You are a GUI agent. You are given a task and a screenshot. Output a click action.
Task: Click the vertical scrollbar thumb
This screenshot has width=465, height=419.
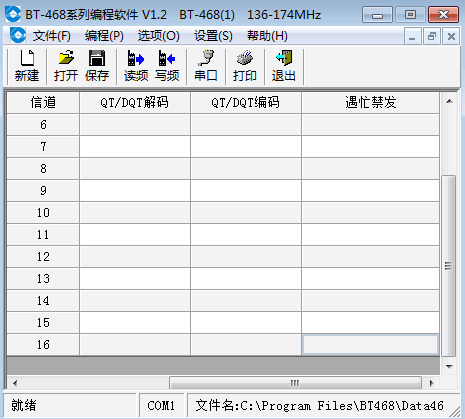point(449,266)
